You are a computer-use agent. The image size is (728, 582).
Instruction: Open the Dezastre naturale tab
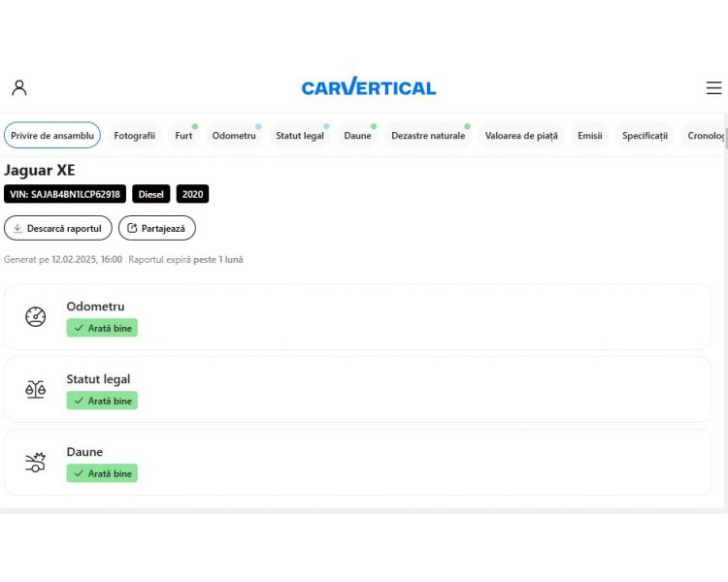click(x=428, y=136)
